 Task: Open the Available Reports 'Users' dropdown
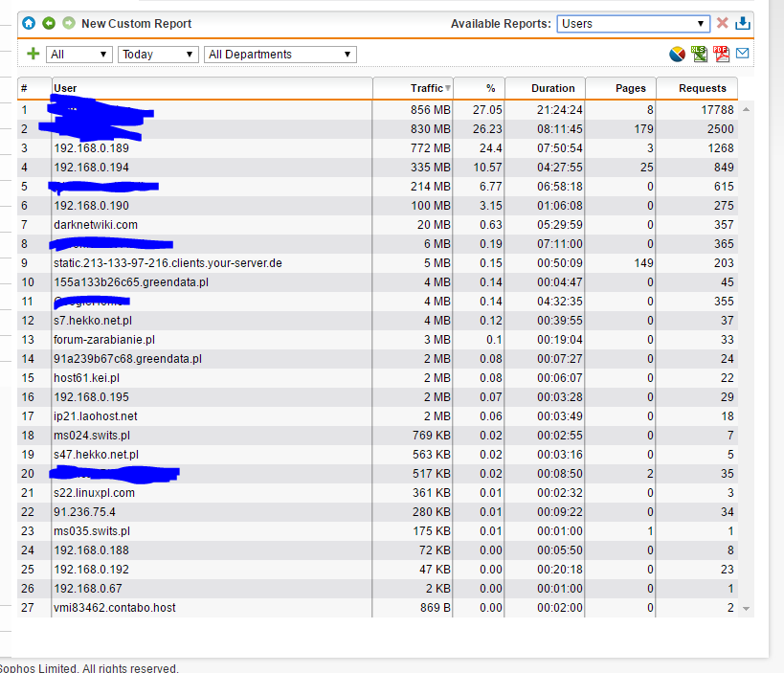[632, 24]
